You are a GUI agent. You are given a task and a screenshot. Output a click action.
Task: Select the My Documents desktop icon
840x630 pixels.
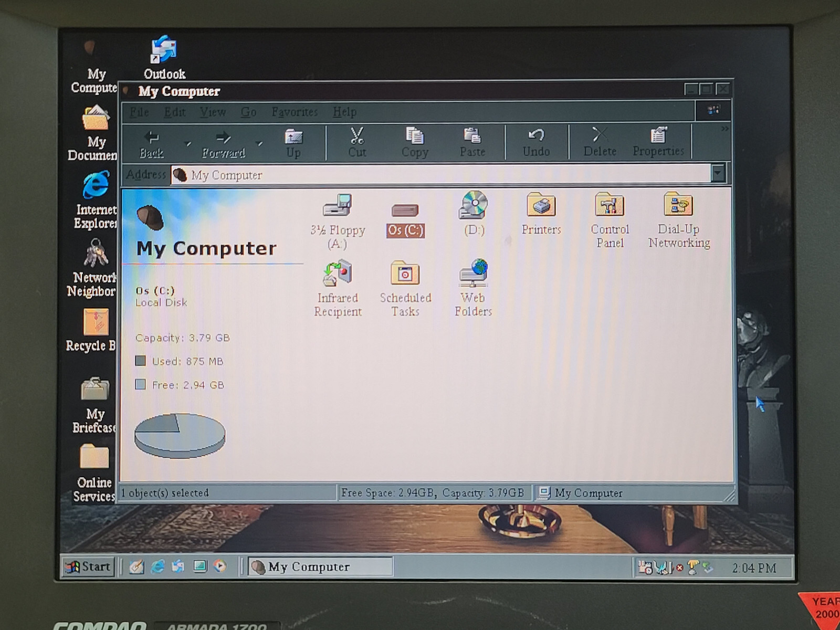point(94,133)
